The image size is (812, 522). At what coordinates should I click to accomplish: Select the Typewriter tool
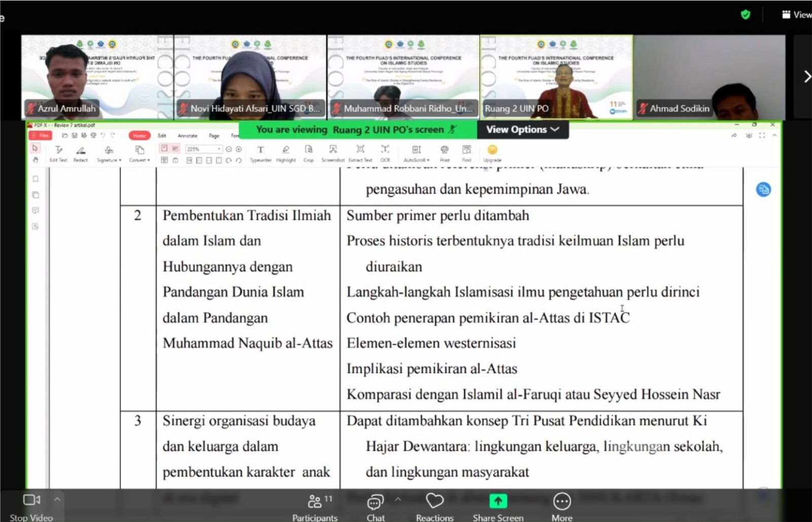260,152
